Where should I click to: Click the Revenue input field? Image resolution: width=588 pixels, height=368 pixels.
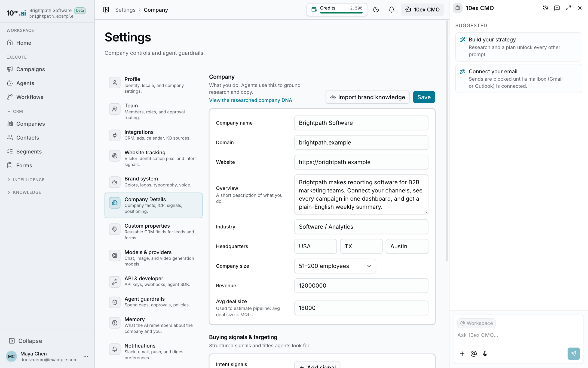pos(361,286)
